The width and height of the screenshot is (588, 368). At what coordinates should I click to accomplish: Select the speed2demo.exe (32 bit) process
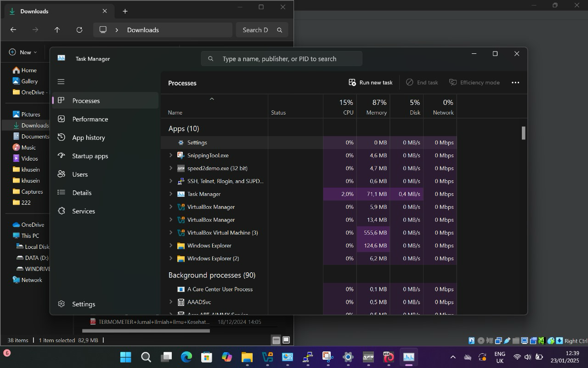(x=217, y=168)
